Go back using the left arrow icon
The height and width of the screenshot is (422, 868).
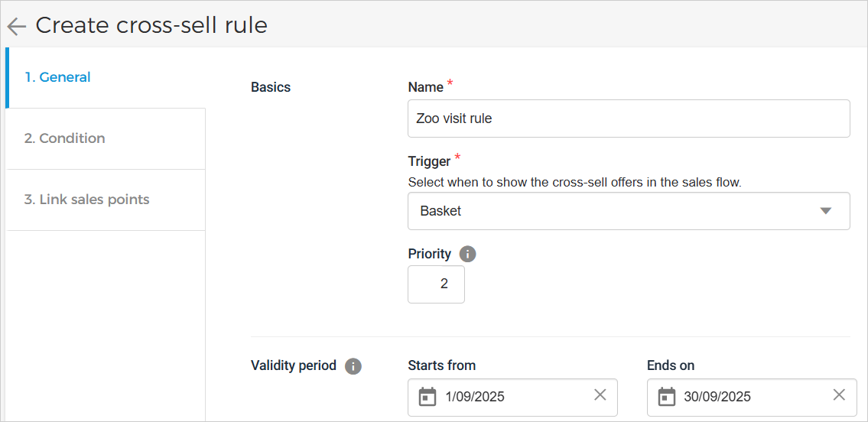(16, 27)
